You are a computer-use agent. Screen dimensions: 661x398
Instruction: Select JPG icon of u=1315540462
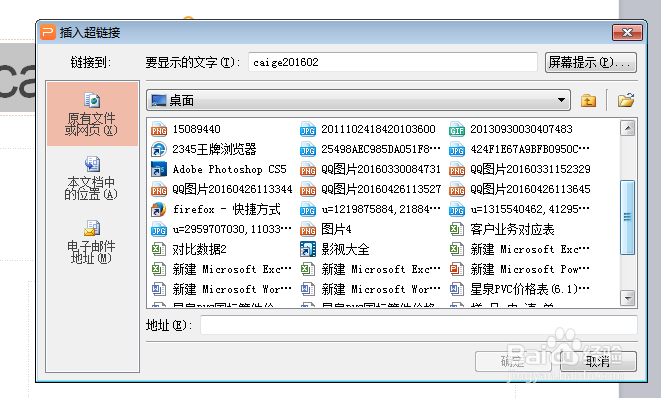tap(457, 209)
